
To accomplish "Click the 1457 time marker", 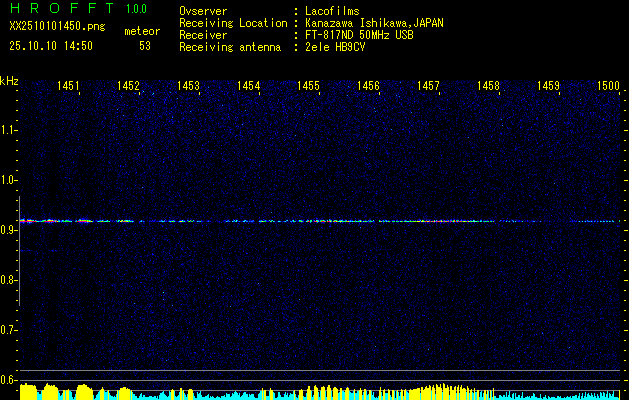I will click(429, 87).
